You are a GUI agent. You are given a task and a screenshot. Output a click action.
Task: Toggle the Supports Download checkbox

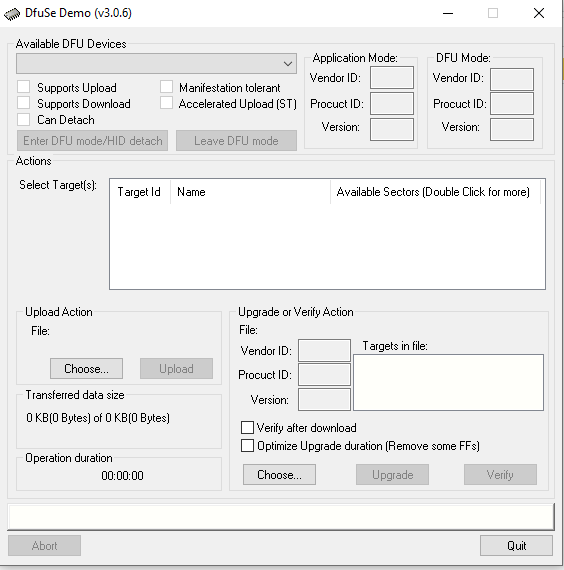(x=24, y=103)
